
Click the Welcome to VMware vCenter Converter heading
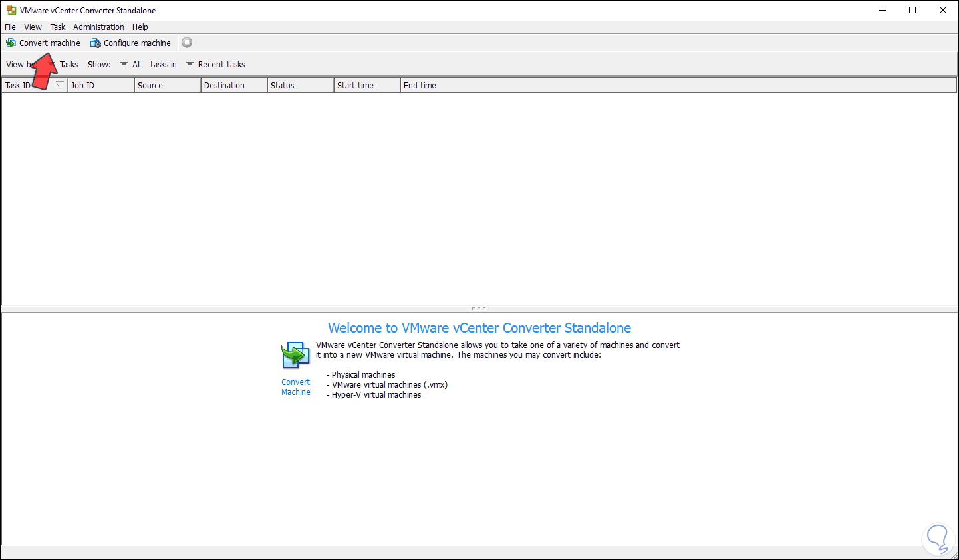point(479,328)
